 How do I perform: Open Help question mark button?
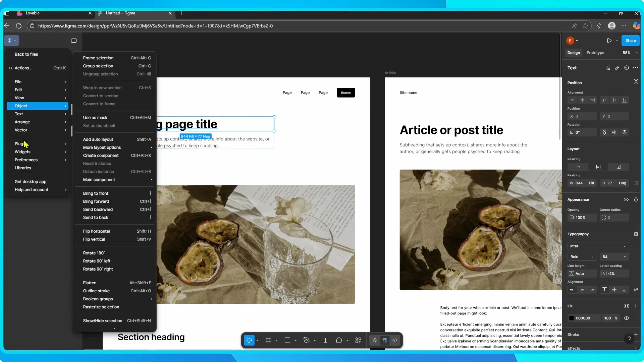click(x=629, y=339)
